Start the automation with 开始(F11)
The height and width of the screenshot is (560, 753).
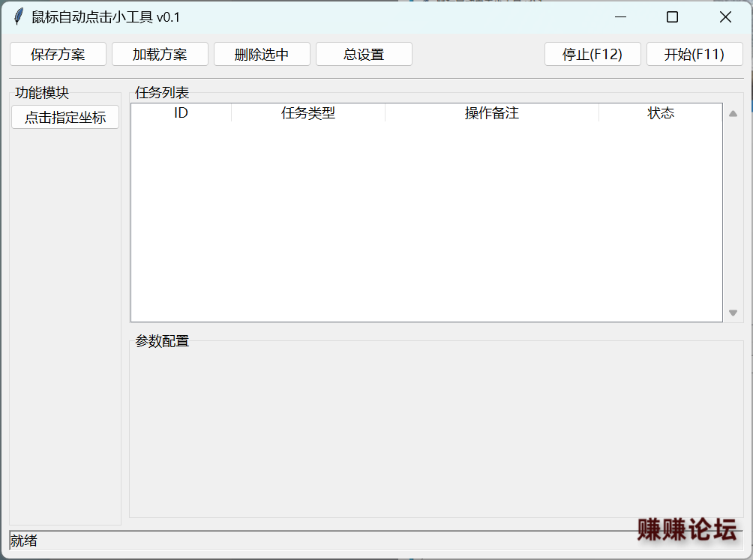click(694, 54)
